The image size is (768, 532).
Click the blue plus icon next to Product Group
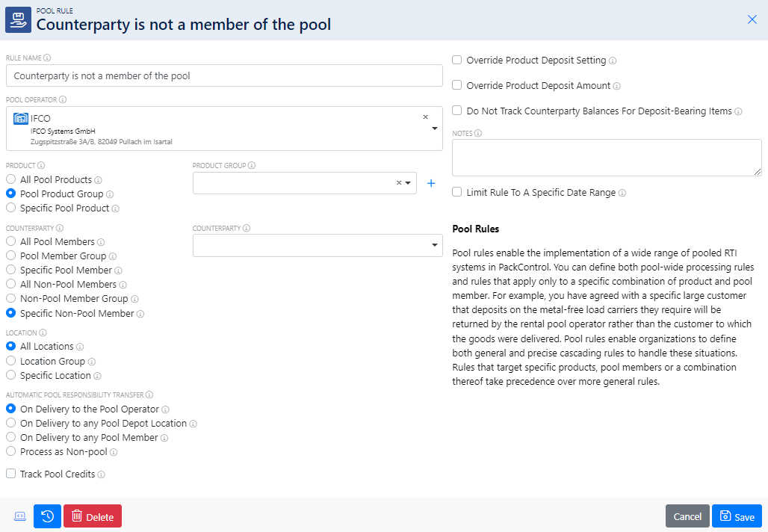pos(431,182)
